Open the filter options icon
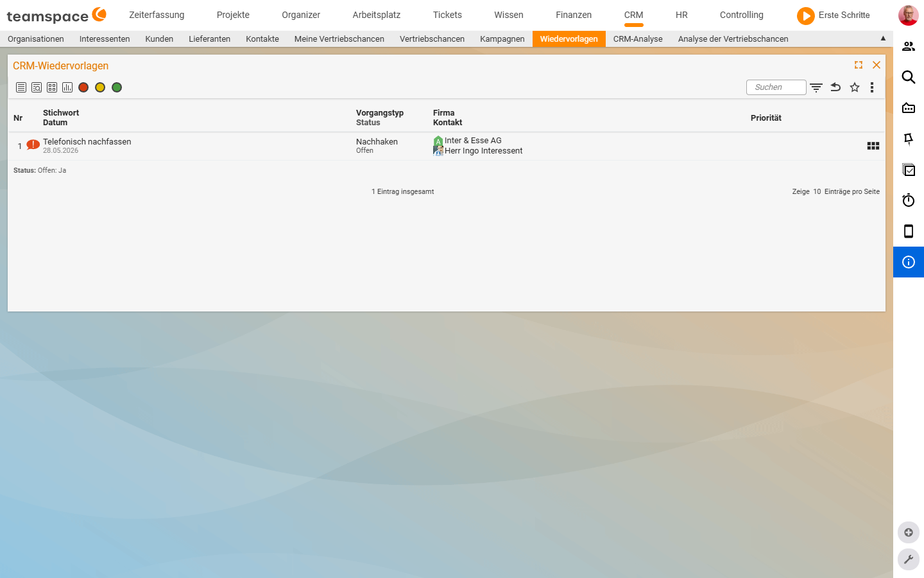Image resolution: width=924 pixels, height=578 pixels. pyautogui.click(x=816, y=87)
